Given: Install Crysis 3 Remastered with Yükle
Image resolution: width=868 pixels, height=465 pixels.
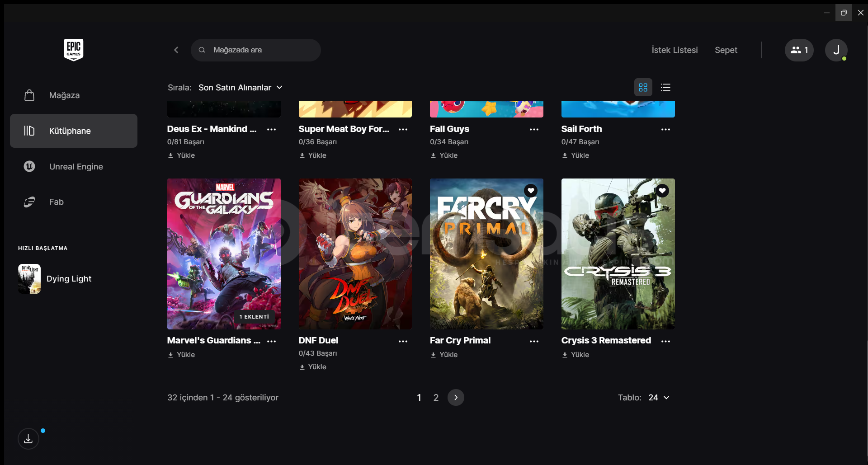Looking at the screenshot, I should point(576,355).
